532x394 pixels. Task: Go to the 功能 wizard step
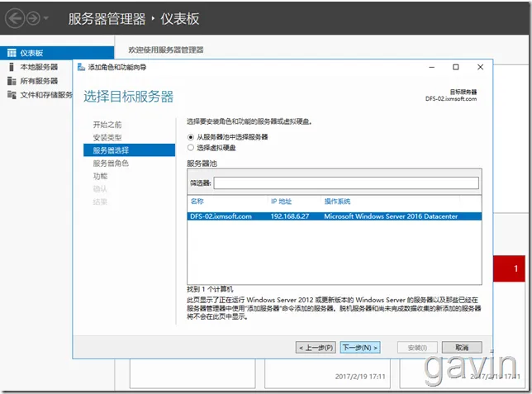(100, 176)
